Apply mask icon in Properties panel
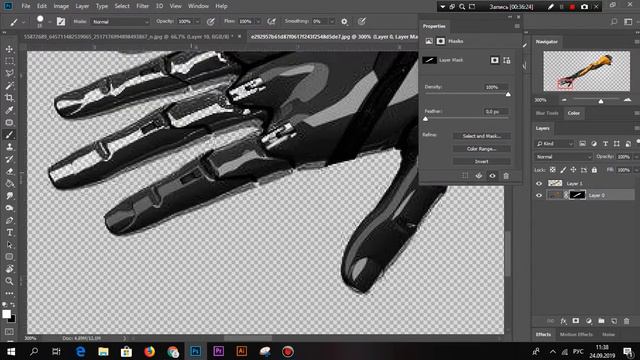Screen dimensions: 640x360 pyautogui.click(x=479, y=176)
